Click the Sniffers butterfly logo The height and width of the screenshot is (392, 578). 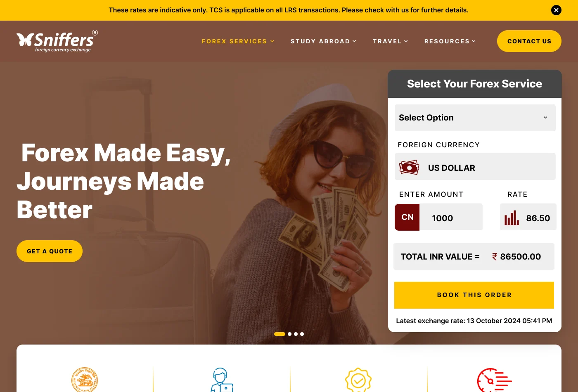pos(57,41)
